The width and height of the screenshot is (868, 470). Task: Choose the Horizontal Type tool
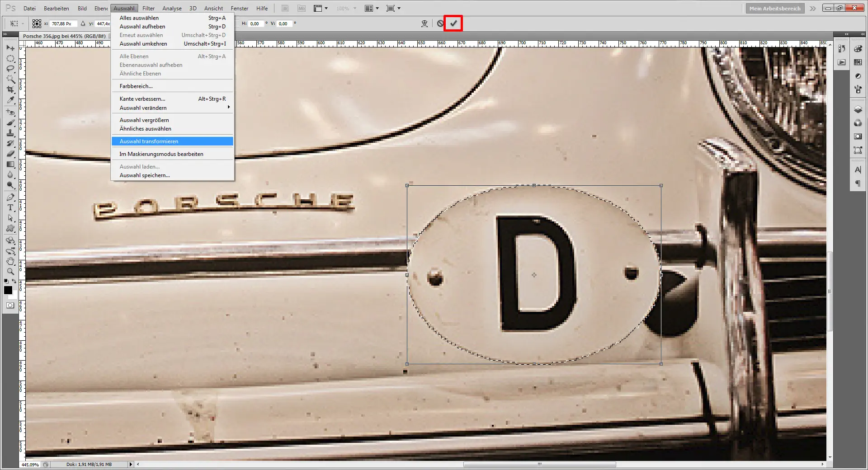coord(10,208)
